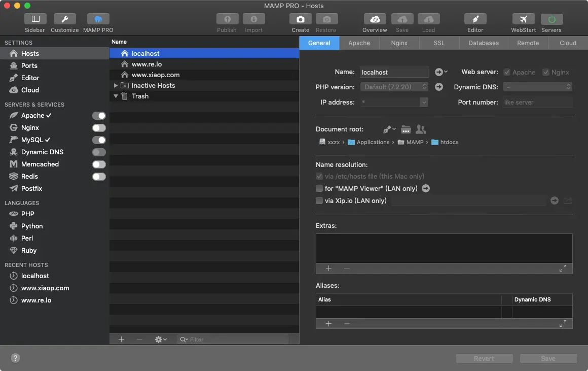Enable the MAMP Viewer LAN checkbox
Viewport: 588px width, 371px height.
pos(319,188)
